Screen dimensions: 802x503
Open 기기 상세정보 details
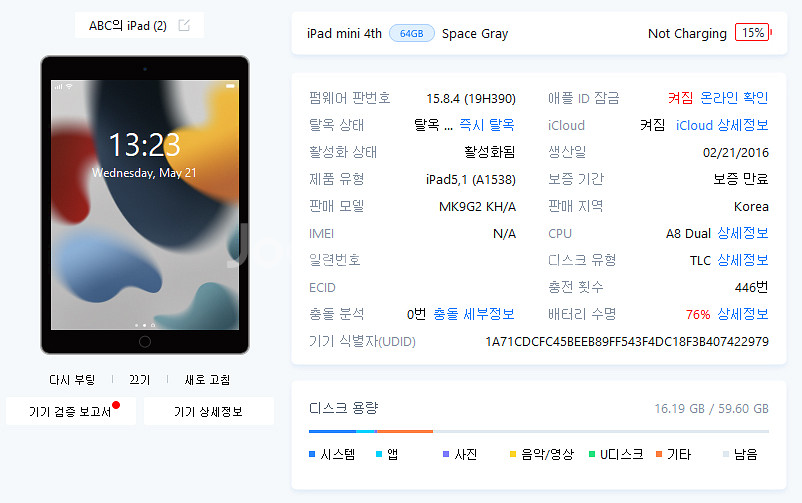pos(209,411)
